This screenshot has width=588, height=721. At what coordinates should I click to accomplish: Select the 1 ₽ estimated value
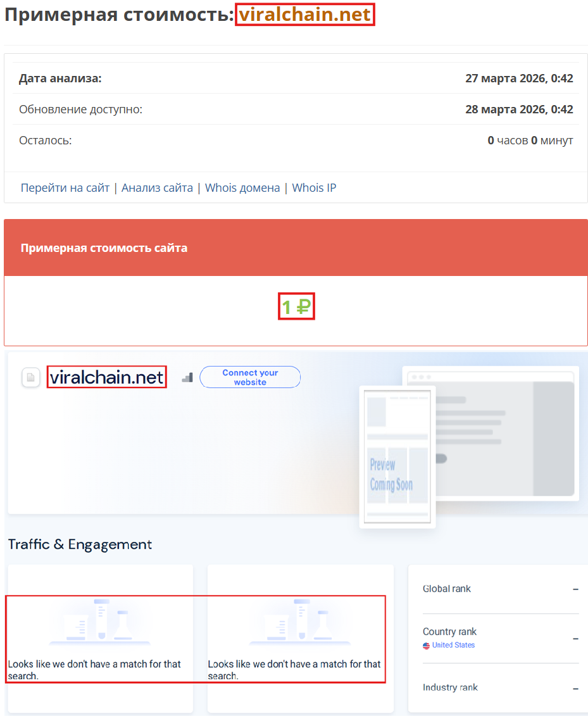coord(296,306)
